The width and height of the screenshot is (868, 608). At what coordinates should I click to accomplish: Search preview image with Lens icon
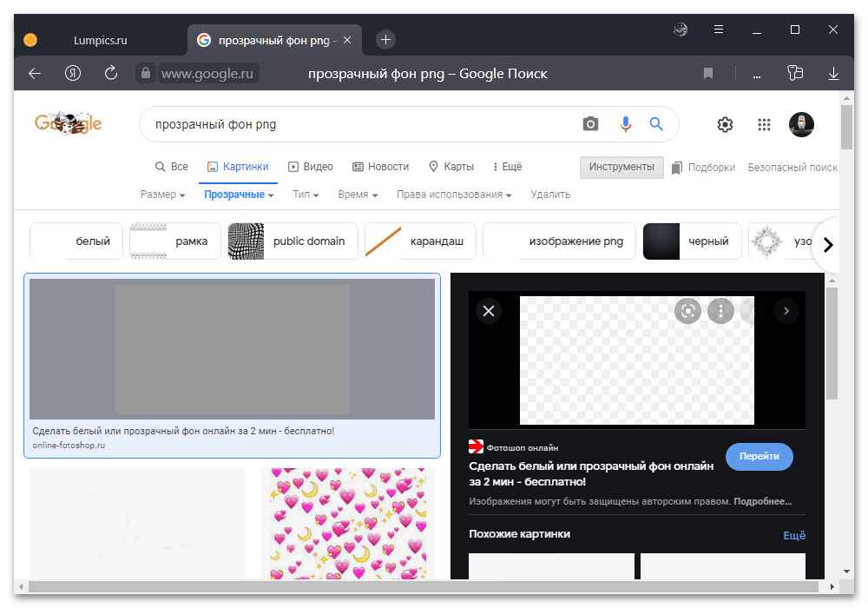pos(687,311)
